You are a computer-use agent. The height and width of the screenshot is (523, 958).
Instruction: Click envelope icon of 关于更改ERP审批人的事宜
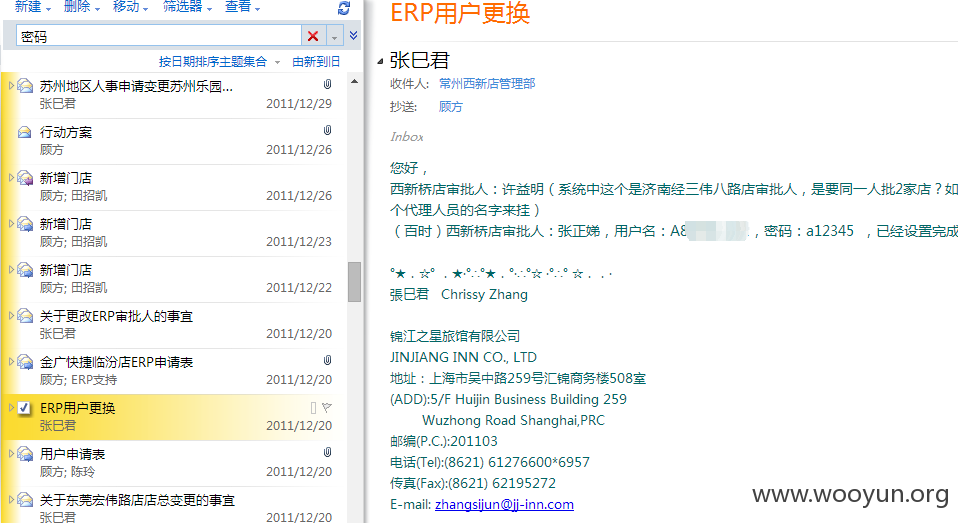25,316
